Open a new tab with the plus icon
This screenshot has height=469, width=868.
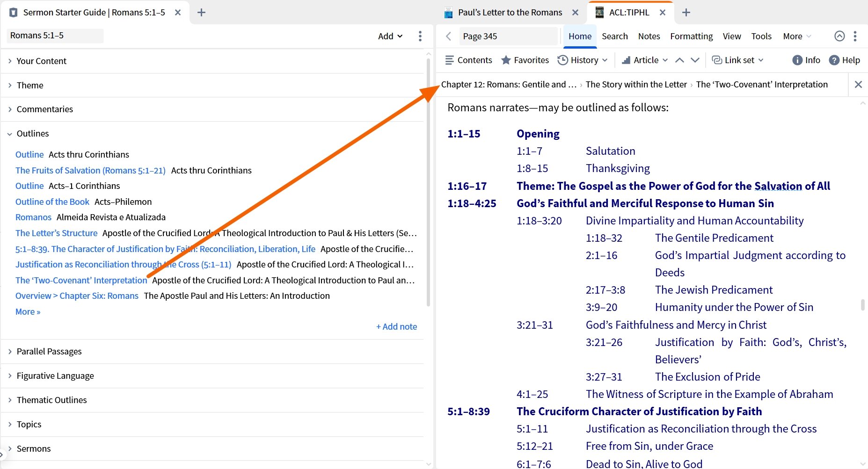pos(686,12)
